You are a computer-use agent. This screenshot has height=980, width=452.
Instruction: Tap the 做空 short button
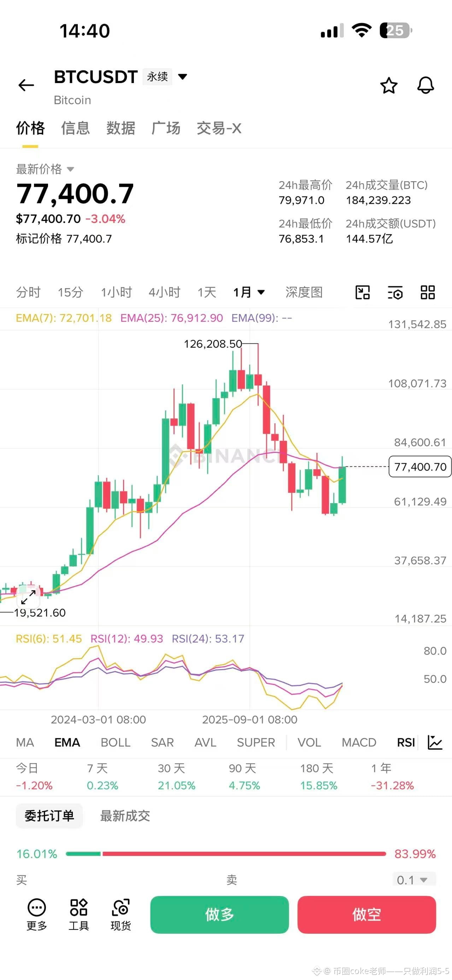click(x=367, y=915)
